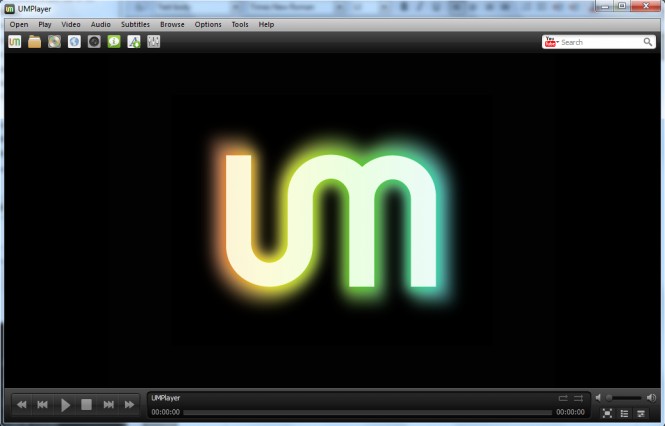Open the Tools menu
The height and width of the screenshot is (426, 665).
point(240,25)
